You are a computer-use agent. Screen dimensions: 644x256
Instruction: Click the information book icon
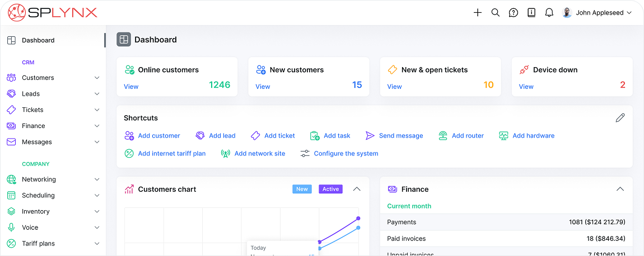pyautogui.click(x=531, y=13)
